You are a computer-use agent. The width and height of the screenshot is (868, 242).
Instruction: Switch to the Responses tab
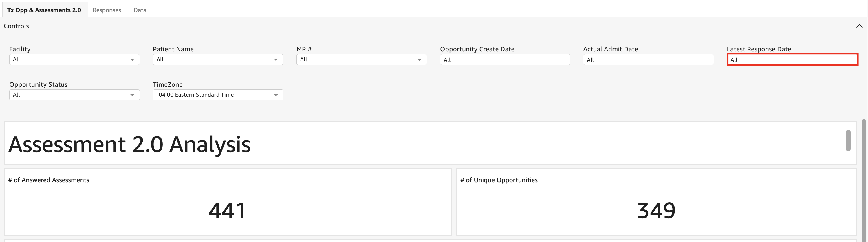coord(107,10)
